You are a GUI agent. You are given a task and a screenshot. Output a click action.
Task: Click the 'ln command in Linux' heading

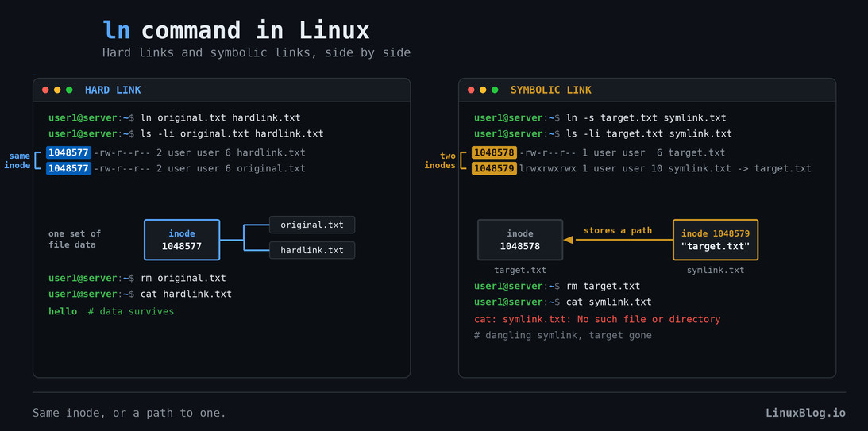[x=236, y=30]
